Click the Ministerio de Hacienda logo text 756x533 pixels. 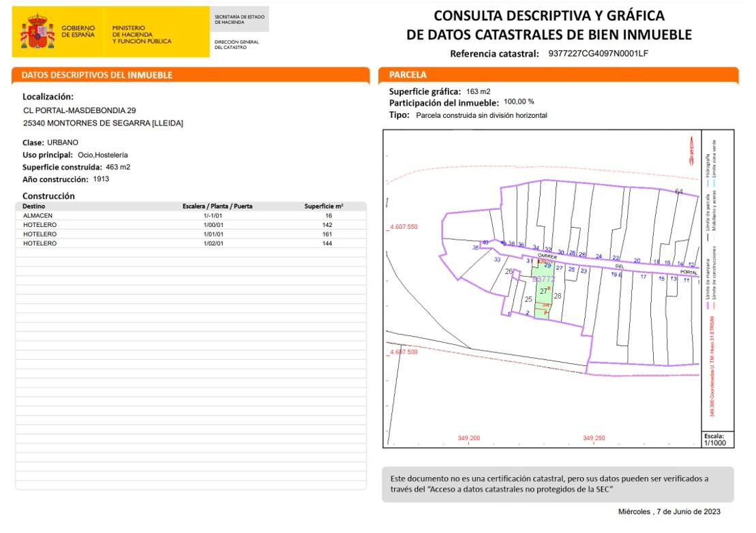142,35
